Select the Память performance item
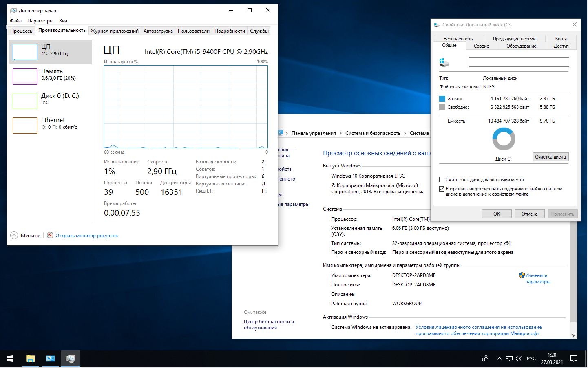Screen dimensions: 588x368 (50, 76)
